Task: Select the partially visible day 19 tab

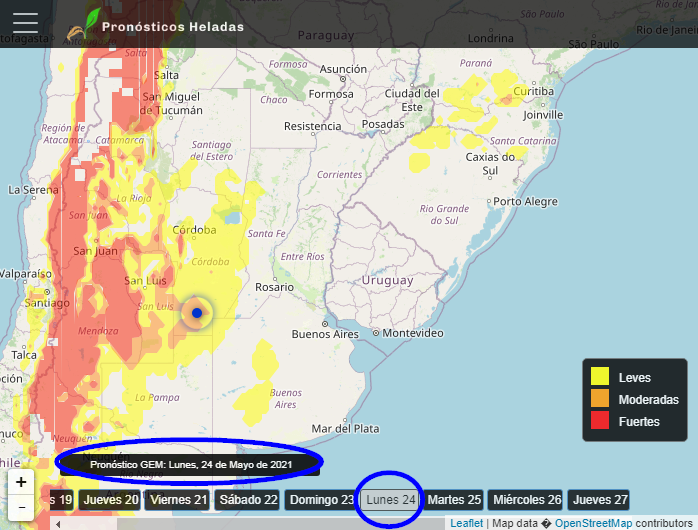Action: (62, 500)
